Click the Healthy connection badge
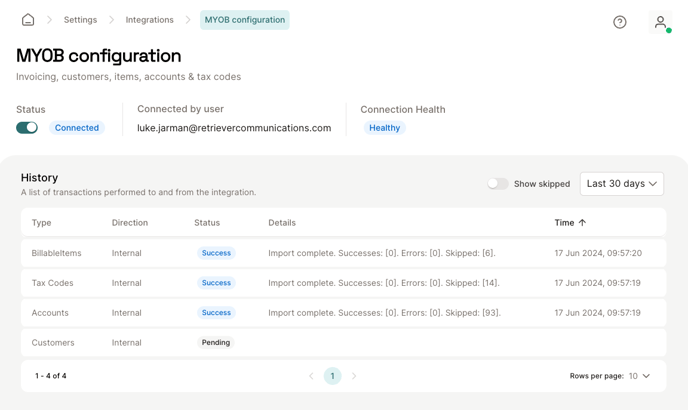 (384, 128)
